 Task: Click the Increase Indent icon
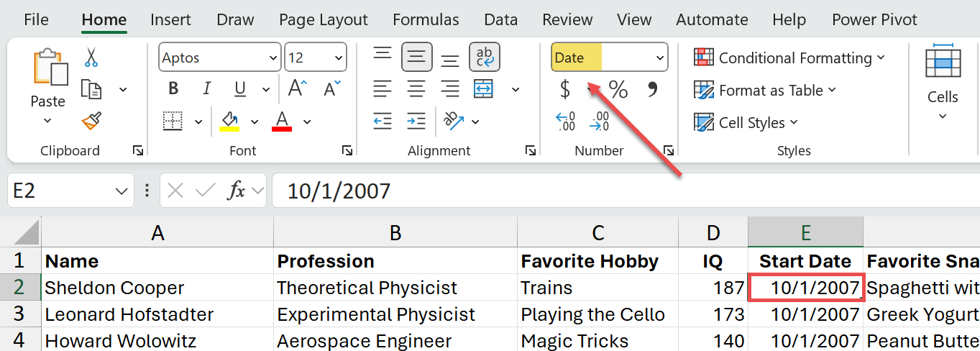point(416,122)
